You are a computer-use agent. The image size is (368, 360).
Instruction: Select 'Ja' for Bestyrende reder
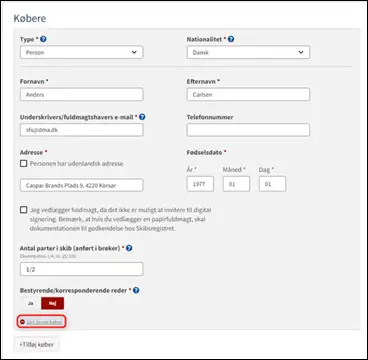click(x=31, y=303)
